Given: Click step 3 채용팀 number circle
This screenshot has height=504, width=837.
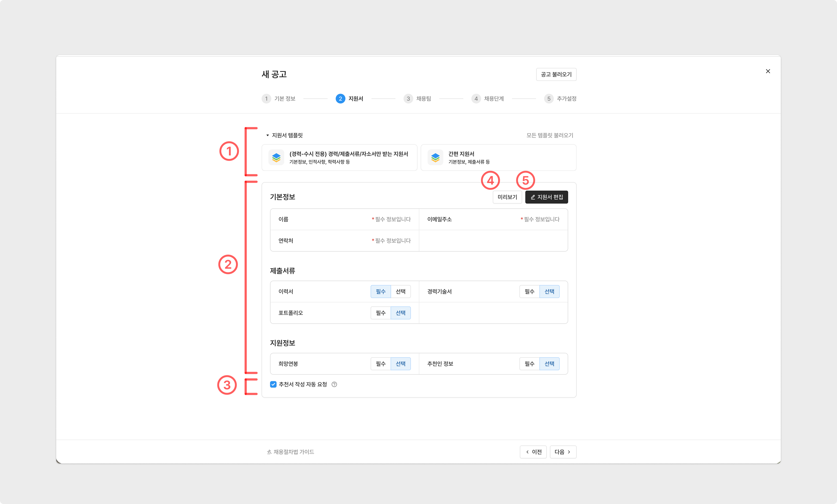Looking at the screenshot, I should coord(408,98).
